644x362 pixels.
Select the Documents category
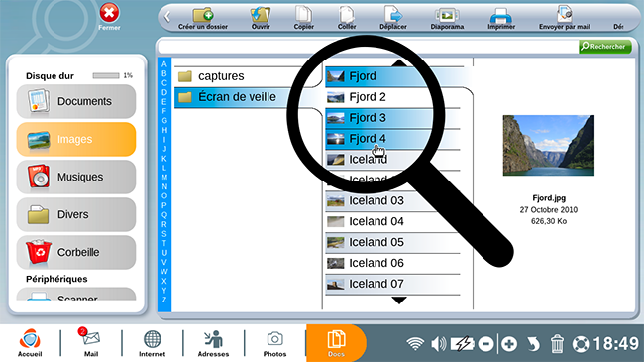pos(76,101)
